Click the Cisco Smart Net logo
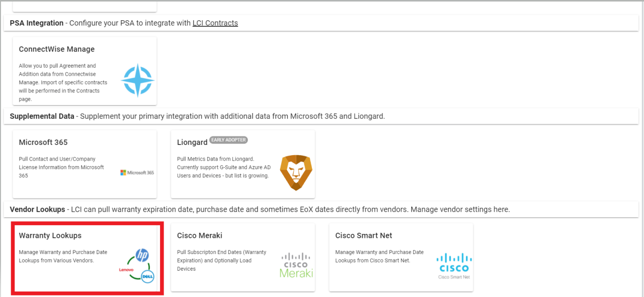The width and height of the screenshot is (644, 297). tap(454, 266)
